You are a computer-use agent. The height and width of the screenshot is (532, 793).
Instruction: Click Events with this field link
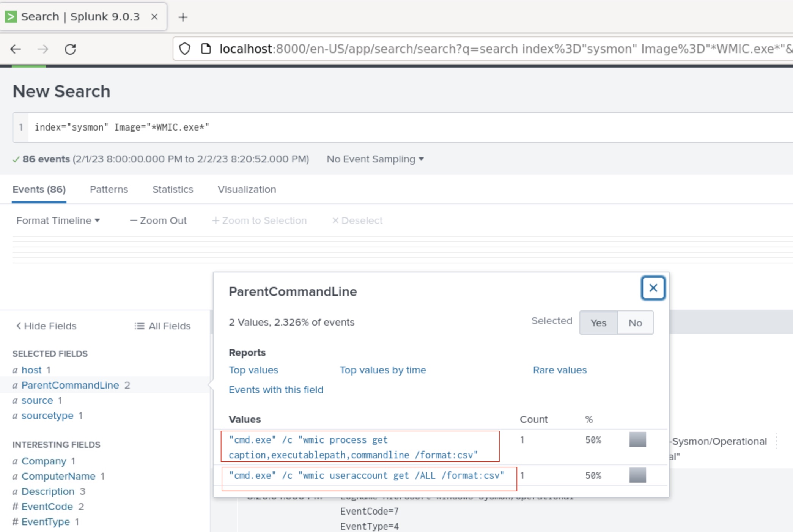[276, 390]
